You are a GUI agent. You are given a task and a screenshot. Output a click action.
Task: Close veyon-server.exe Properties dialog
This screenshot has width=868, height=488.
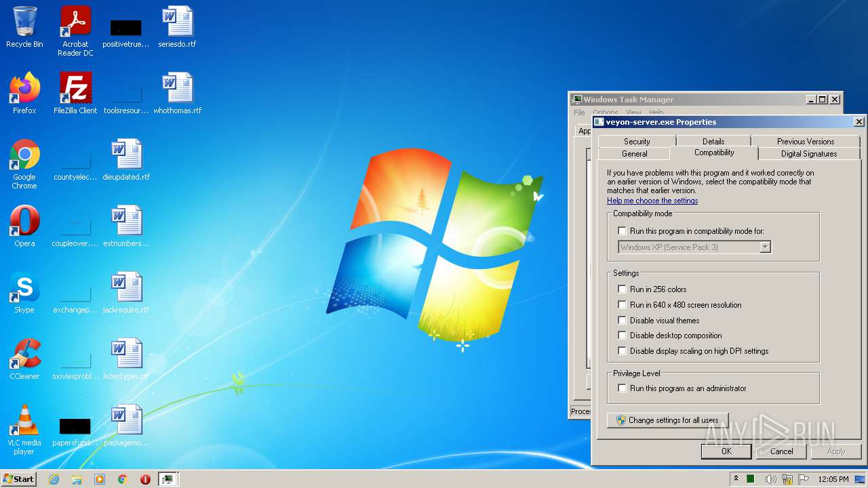859,122
